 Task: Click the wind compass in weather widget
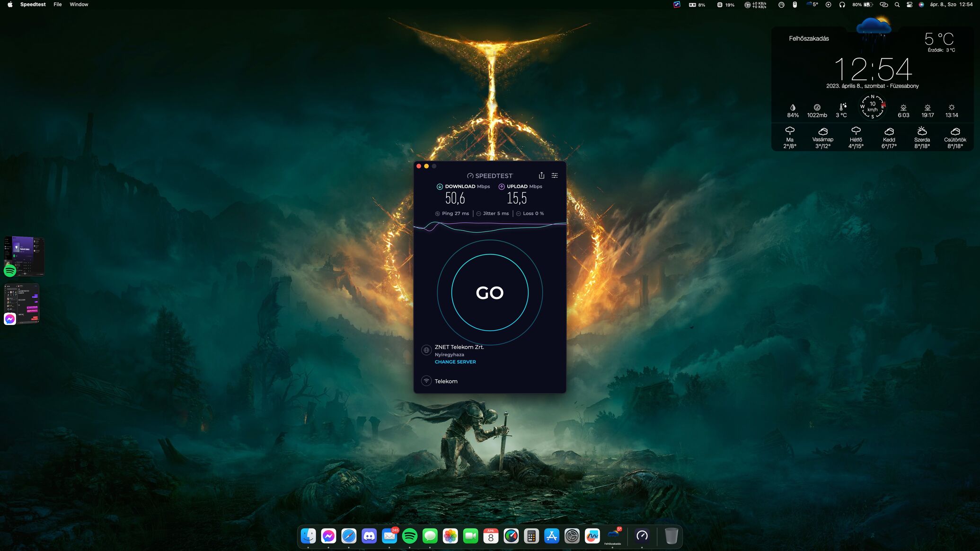pyautogui.click(x=872, y=107)
